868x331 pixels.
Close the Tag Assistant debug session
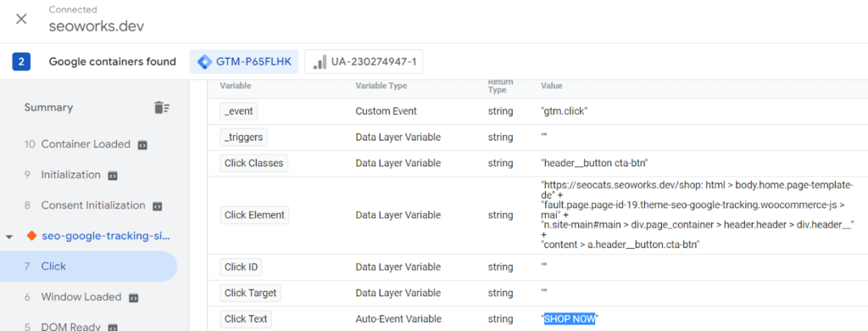tap(21, 19)
